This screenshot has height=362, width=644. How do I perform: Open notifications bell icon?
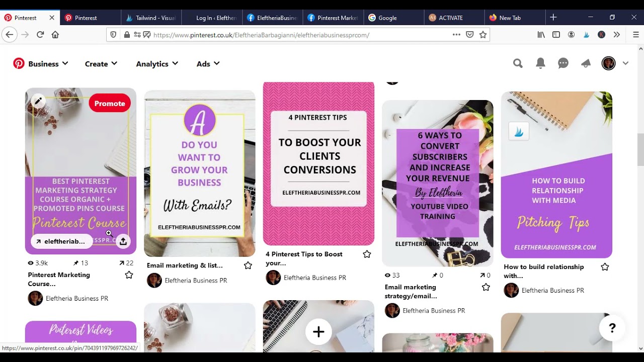point(540,63)
